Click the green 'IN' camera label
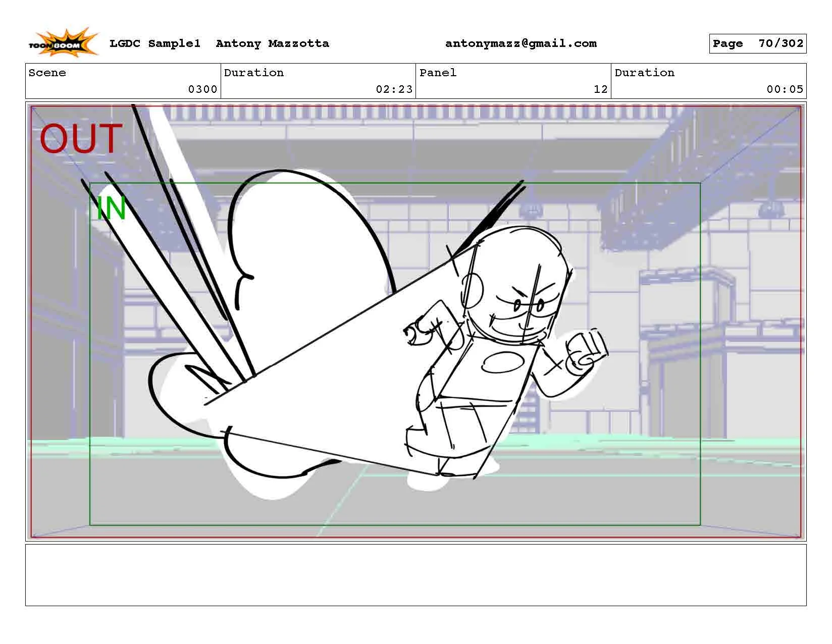The width and height of the screenshot is (832, 644). 111,208
